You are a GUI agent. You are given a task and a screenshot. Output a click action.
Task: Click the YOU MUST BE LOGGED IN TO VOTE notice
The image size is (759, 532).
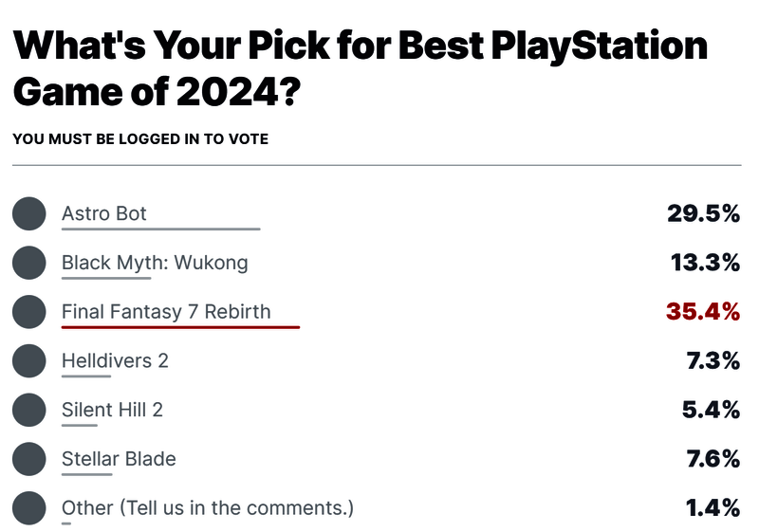pos(140,139)
